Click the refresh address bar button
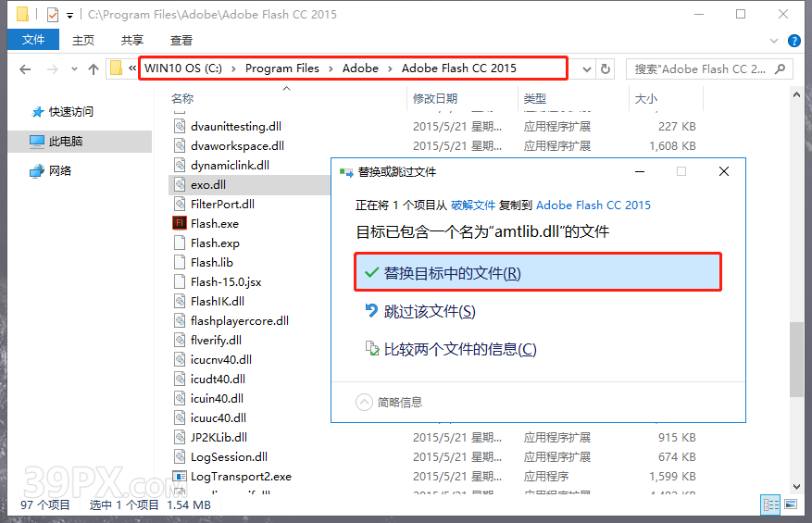Viewport: 812px width, 523px height. [x=605, y=68]
